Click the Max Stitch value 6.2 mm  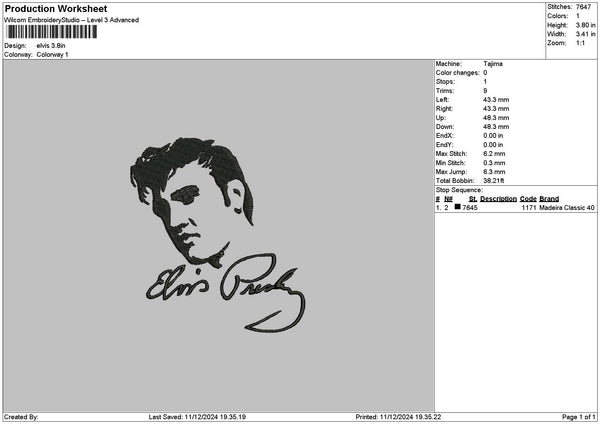[x=494, y=154]
